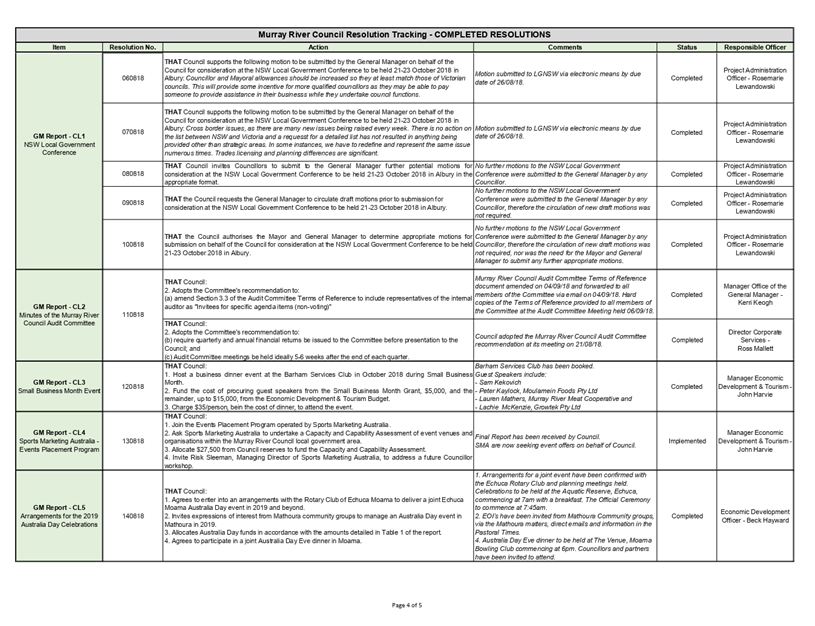
Task: Click the responsible officer cell for resolution 120818
Action: pyautogui.click(x=755, y=387)
